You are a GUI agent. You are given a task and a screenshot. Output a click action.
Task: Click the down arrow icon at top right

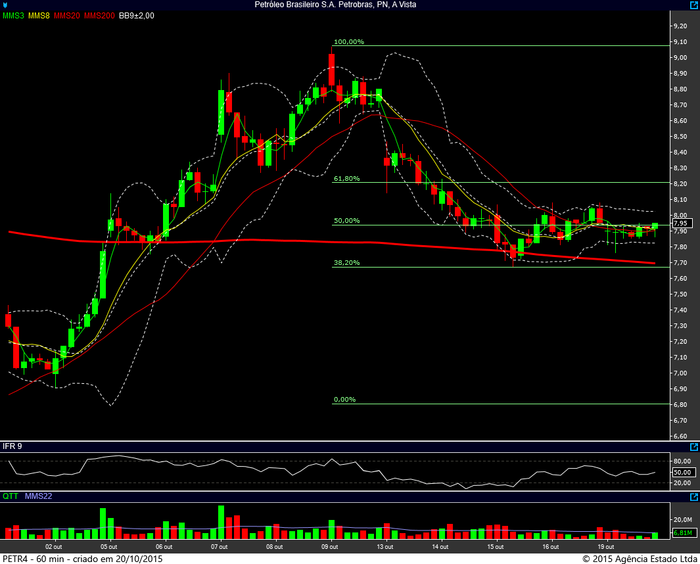tap(693, 5)
